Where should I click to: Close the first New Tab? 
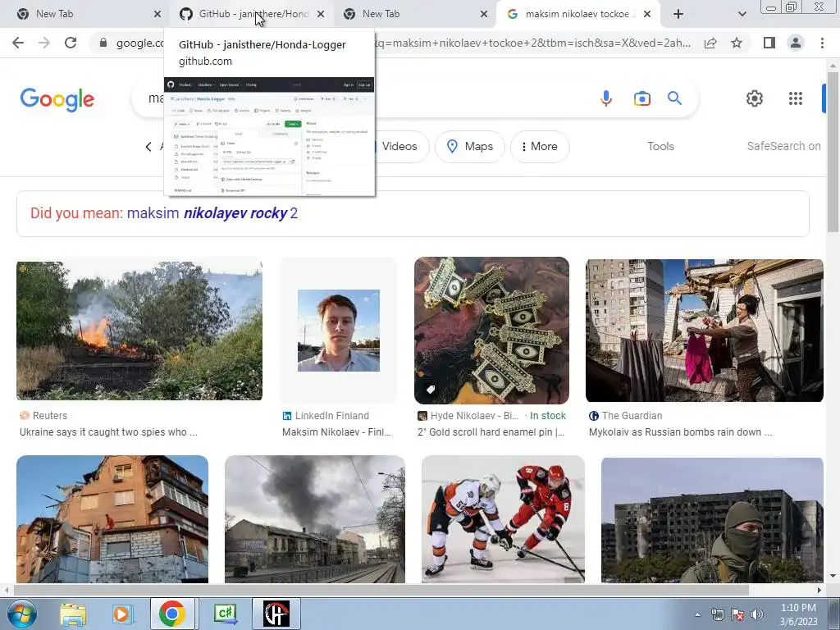pyautogui.click(x=157, y=14)
